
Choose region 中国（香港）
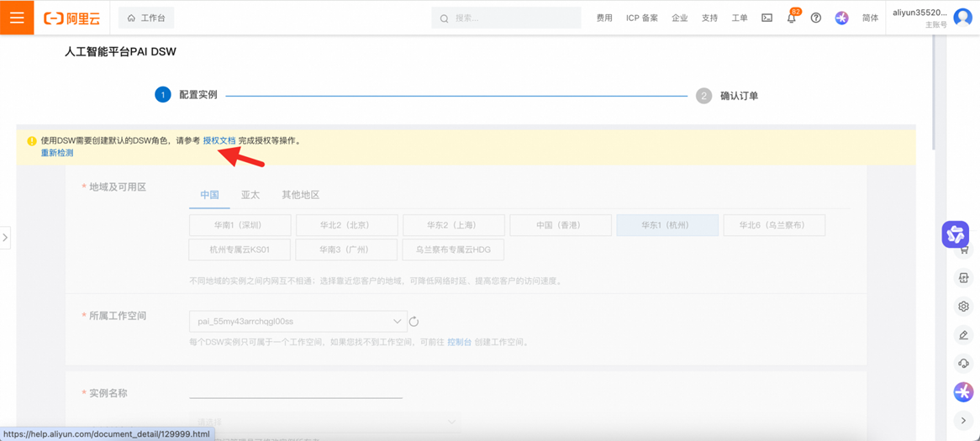point(561,225)
